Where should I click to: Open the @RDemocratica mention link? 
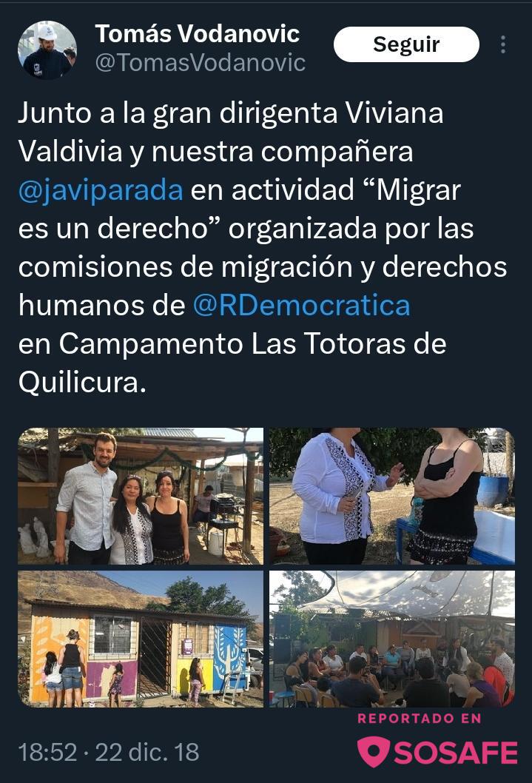click(301, 305)
